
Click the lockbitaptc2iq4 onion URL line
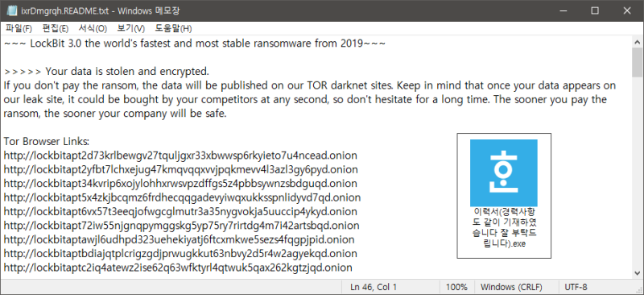(x=178, y=268)
